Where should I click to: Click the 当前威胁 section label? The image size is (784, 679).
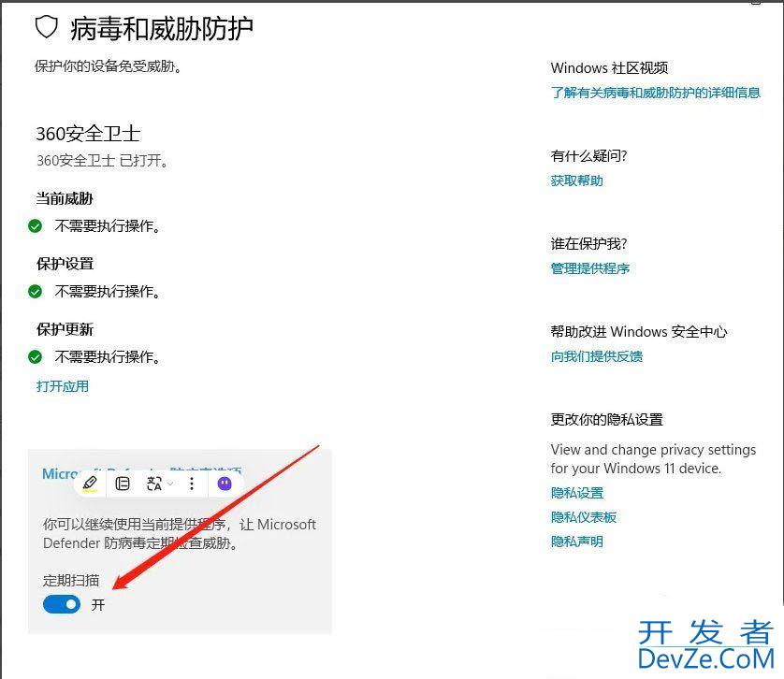point(65,198)
